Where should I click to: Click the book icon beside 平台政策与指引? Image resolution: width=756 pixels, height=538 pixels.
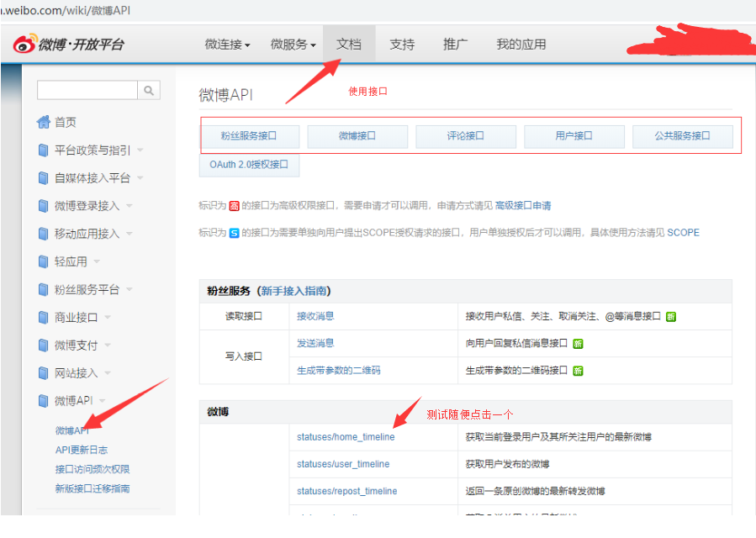[x=44, y=150]
